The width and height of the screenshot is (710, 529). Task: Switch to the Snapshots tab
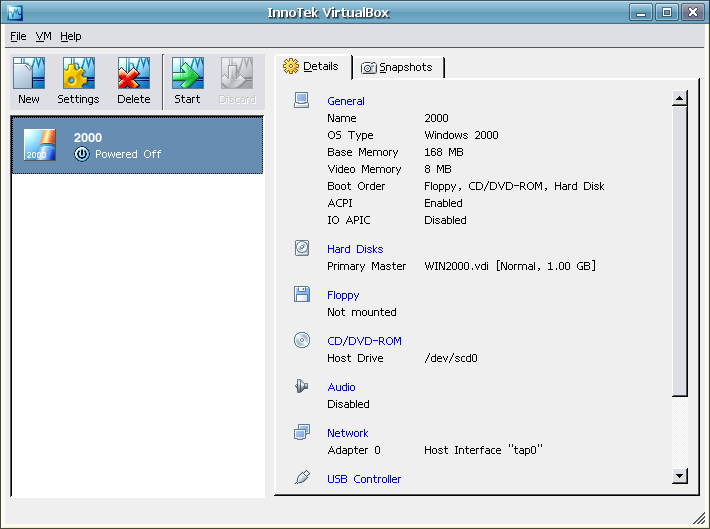[398, 67]
